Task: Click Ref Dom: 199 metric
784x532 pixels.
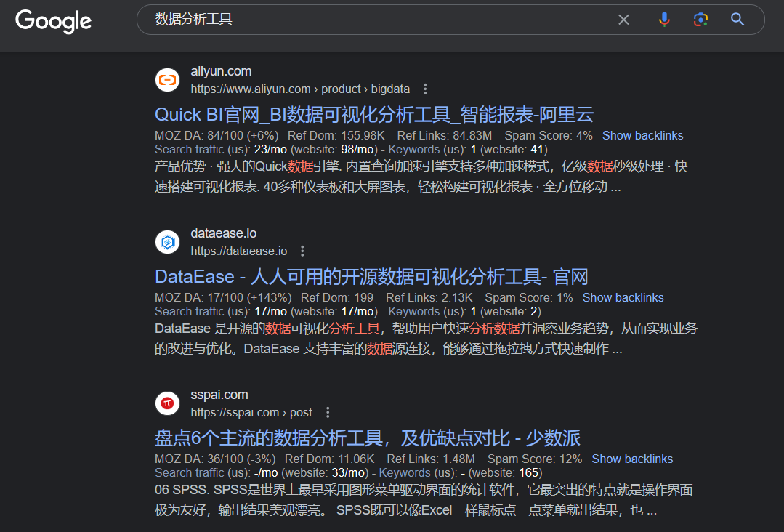Action: click(337, 297)
